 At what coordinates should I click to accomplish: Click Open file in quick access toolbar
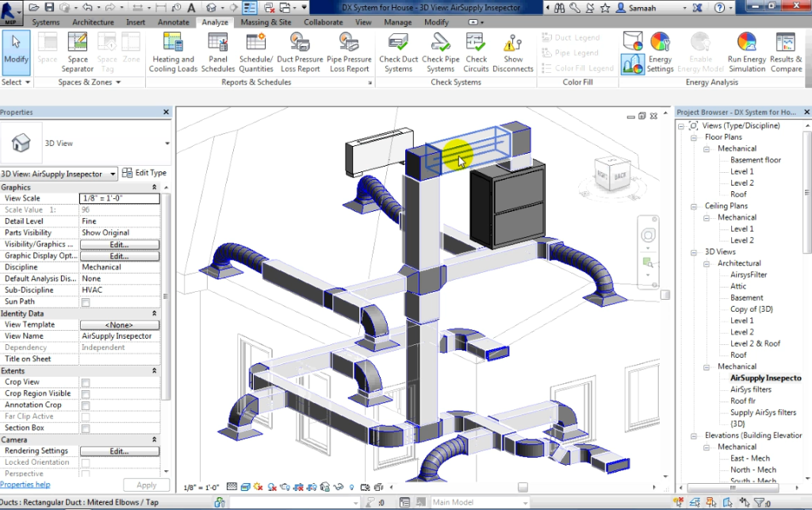(x=33, y=8)
